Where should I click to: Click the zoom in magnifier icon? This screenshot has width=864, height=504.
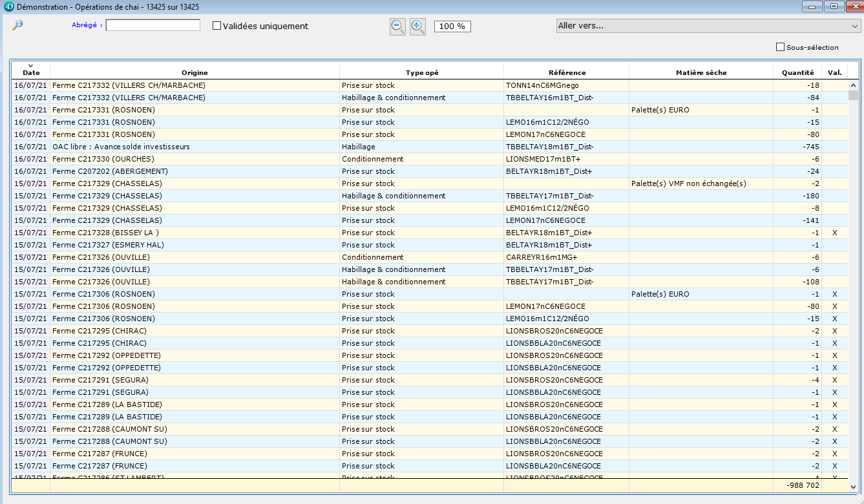point(418,26)
